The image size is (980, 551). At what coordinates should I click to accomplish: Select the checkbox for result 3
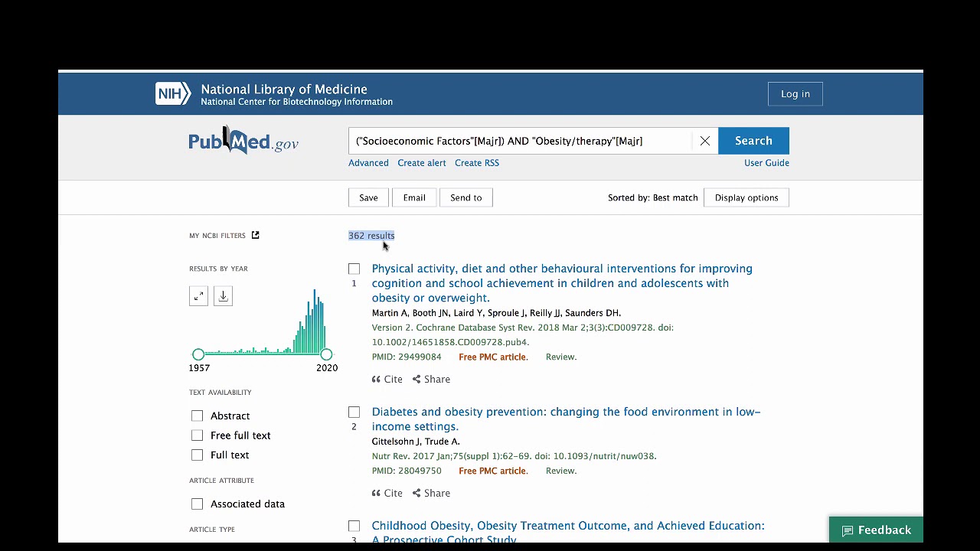[354, 526]
